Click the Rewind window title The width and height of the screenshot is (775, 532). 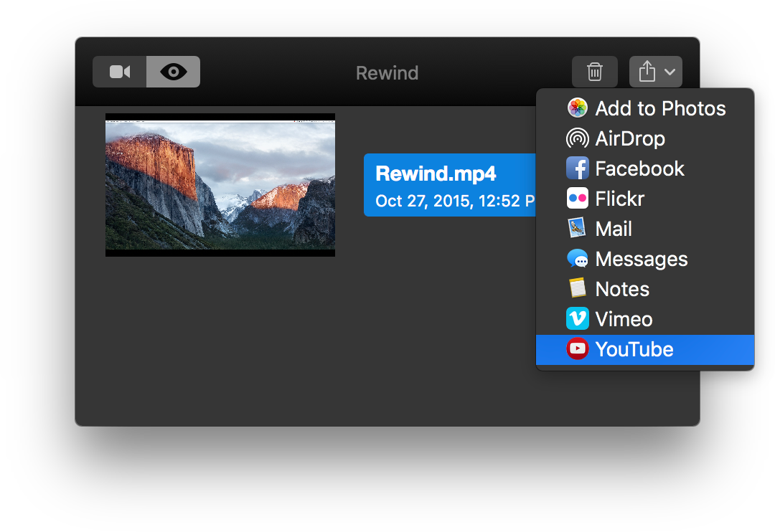[x=387, y=73]
